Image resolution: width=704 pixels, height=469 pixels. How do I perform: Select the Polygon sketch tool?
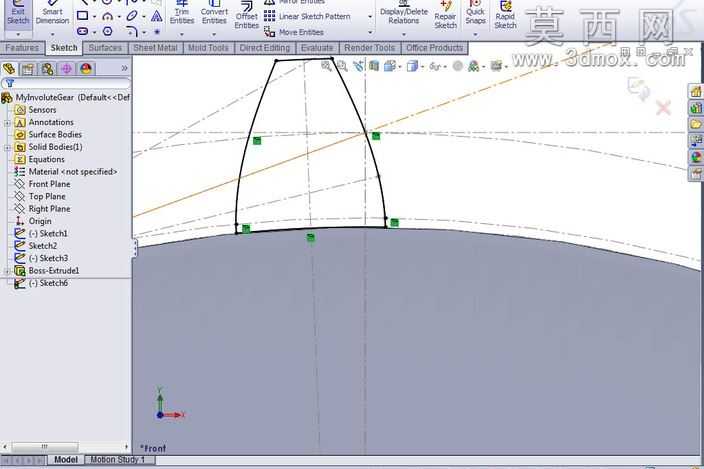[107, 31]
